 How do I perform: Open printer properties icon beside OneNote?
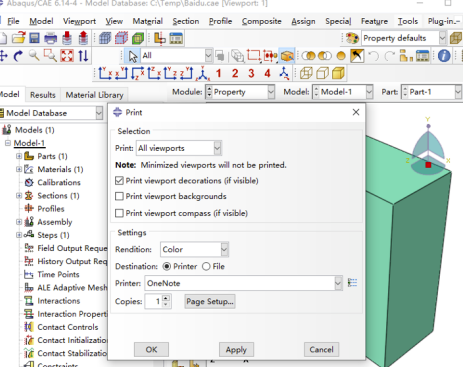coord(352,283)
